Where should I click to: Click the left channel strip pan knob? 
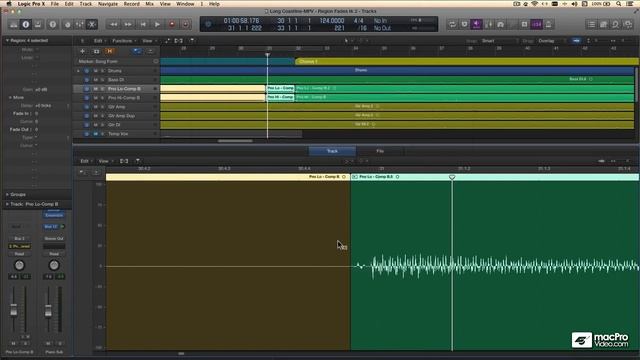pos(19,266)
